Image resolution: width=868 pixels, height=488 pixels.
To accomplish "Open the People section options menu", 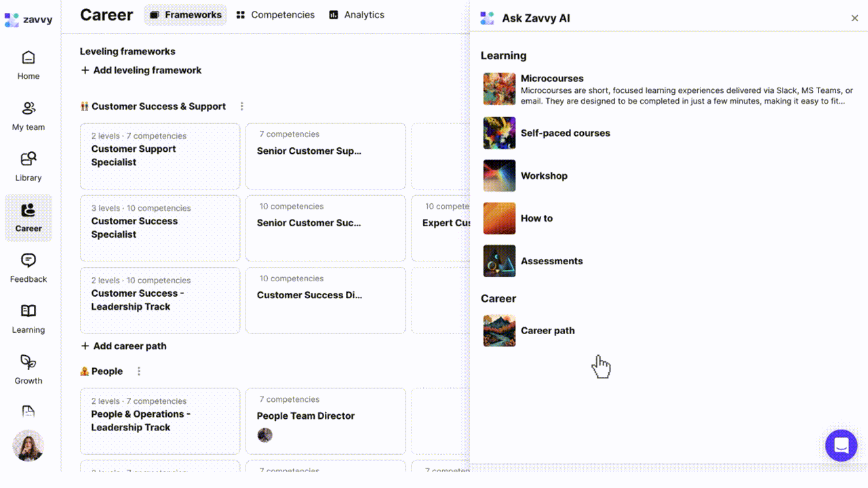I will pyautogui.click(x=139, y=371).
